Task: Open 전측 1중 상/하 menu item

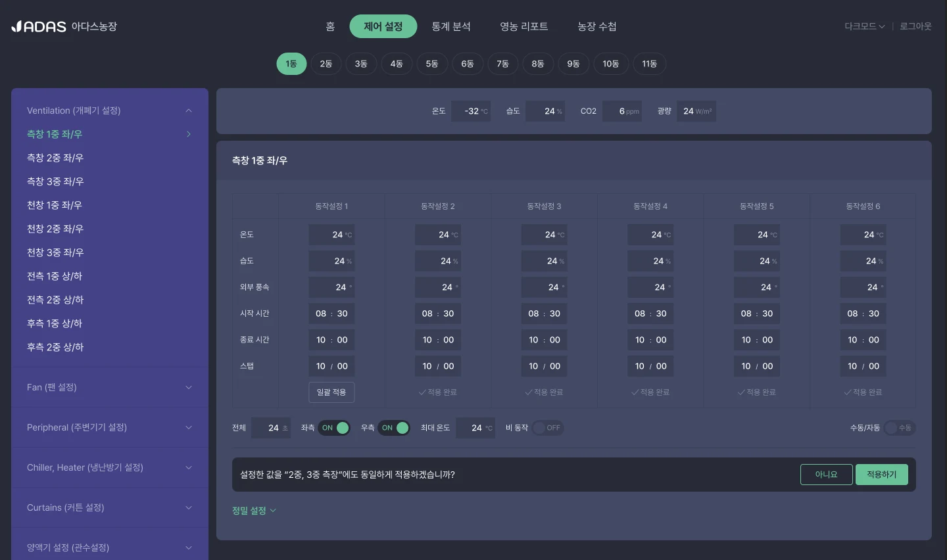Action: [55, 276]
